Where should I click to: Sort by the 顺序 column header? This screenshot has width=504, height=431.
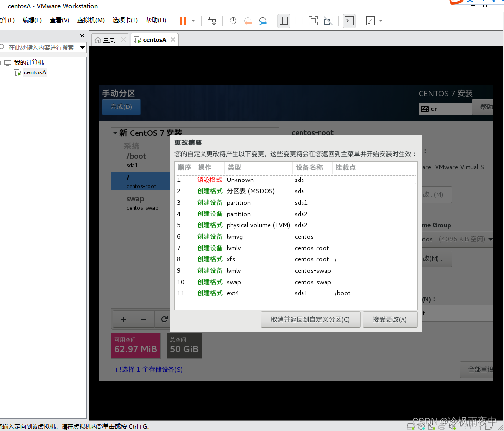(185, 167)
